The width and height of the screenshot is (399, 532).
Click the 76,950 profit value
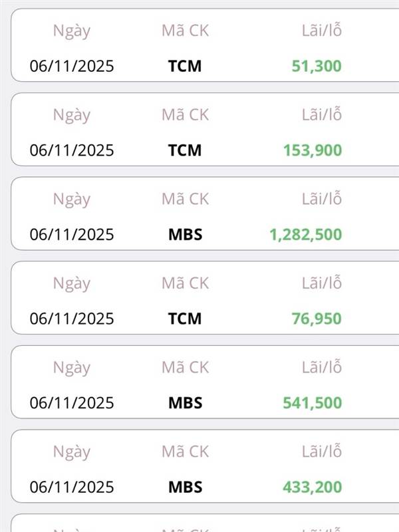pyautogui.click(x=317, y=319)
